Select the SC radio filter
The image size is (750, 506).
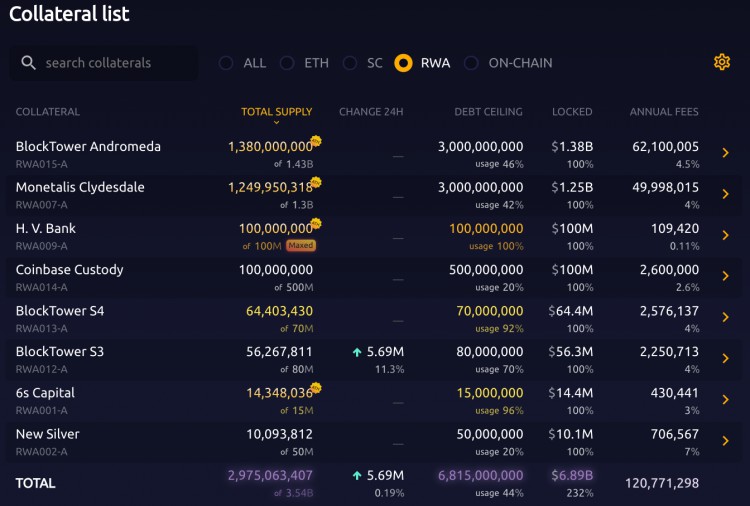pyautogui.click(x=350, y=63)
